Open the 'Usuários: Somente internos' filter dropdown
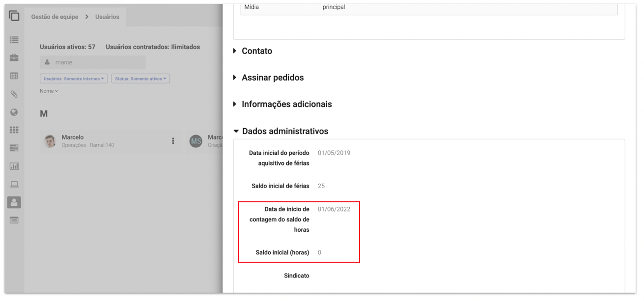Viewport: 644px width, 301px height. (74, 79)
